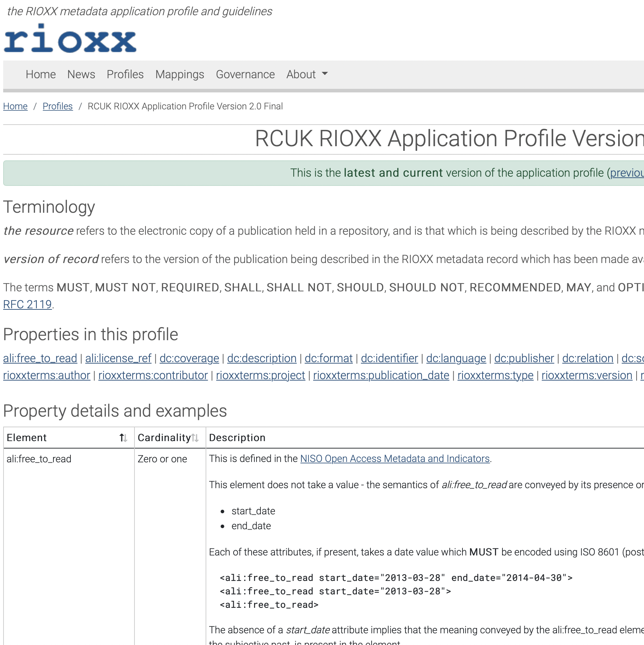The image size is (644, 645).
Task: Click 'Properties in this profile' heading
Action: coord(91,335)
